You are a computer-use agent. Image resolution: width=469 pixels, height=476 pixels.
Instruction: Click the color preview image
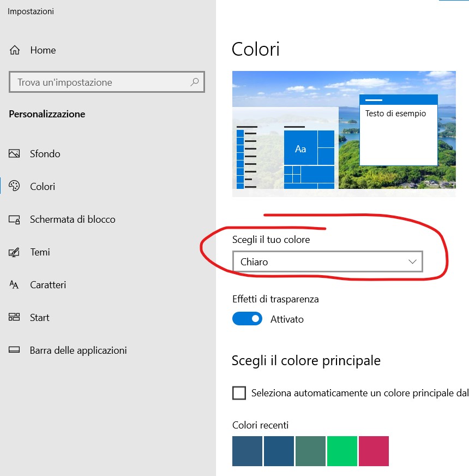[x=344, y=134]
